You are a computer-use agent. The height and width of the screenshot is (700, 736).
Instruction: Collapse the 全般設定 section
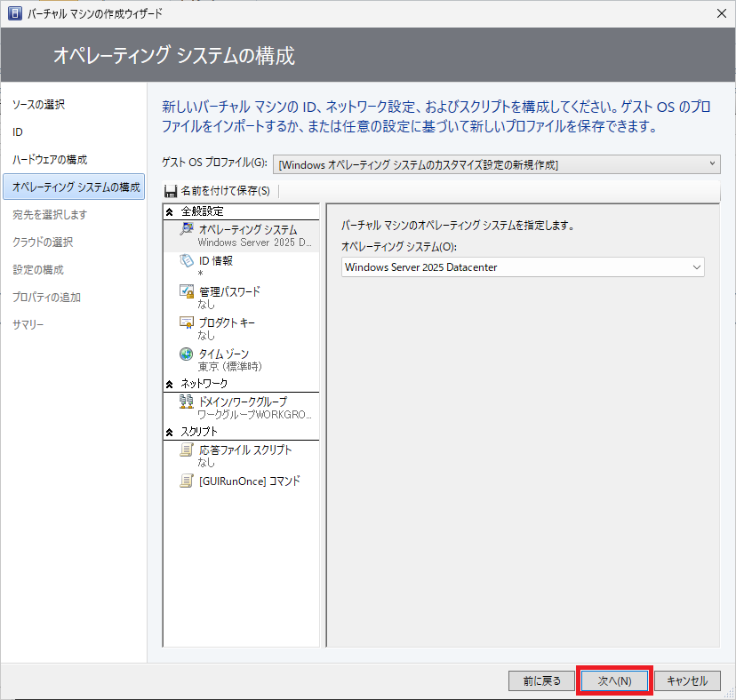pyautogui.click(x=170, y=211)
